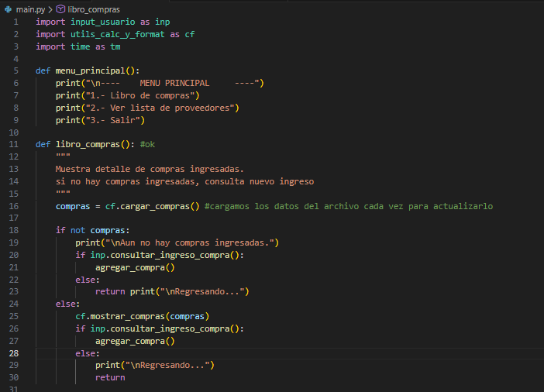Click the highlighted line number 28
The height and width of the screenshot is (392, 544).
[x=14, y=353]
